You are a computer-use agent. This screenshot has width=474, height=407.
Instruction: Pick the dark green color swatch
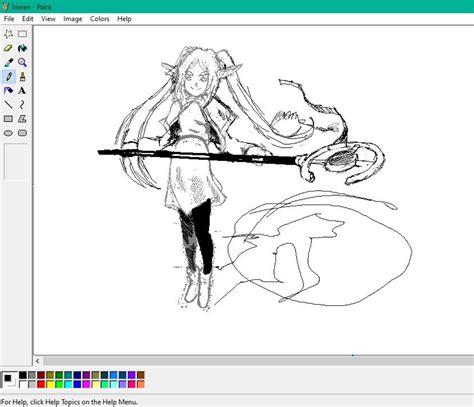pos(59,375)
